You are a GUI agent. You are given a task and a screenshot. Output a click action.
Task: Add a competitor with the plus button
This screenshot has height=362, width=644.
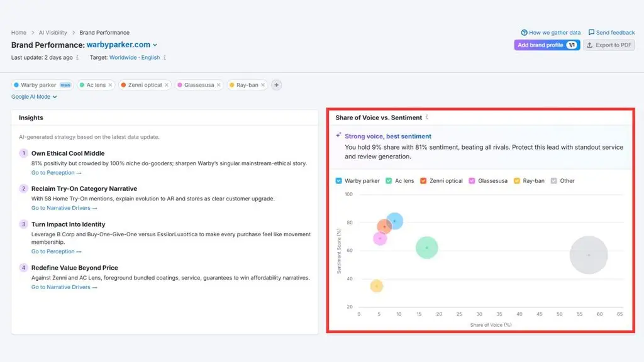click(277, 85)
